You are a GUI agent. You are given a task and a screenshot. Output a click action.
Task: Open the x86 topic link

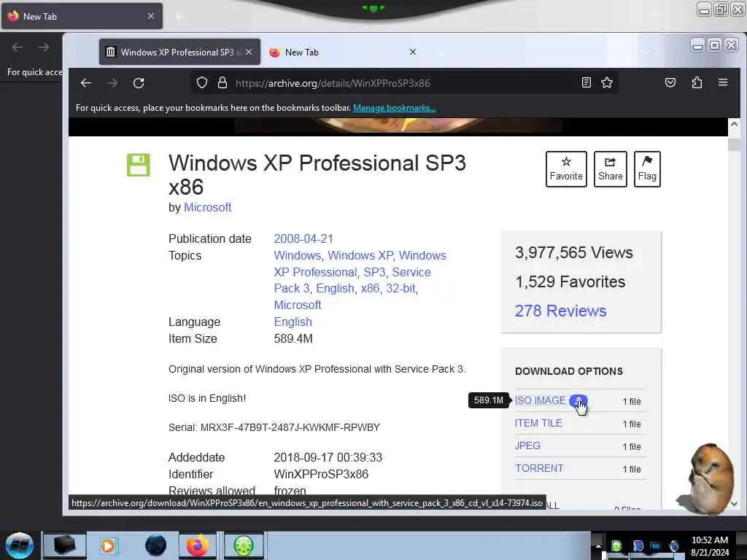370,289
